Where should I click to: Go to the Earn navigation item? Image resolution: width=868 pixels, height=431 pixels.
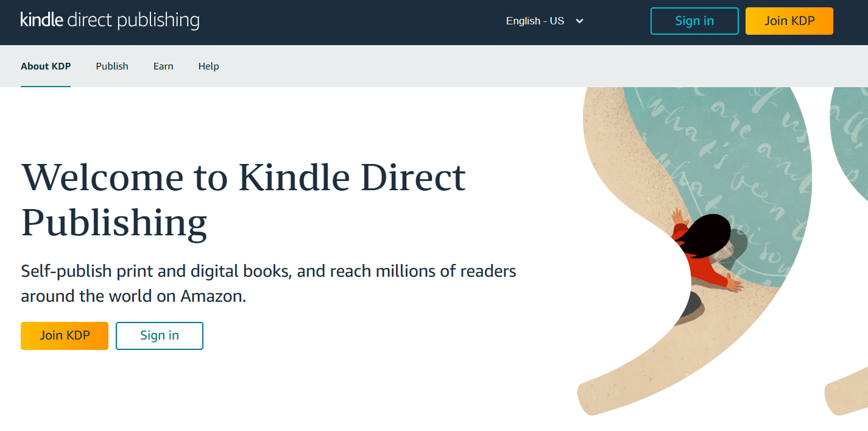point(163,66)
